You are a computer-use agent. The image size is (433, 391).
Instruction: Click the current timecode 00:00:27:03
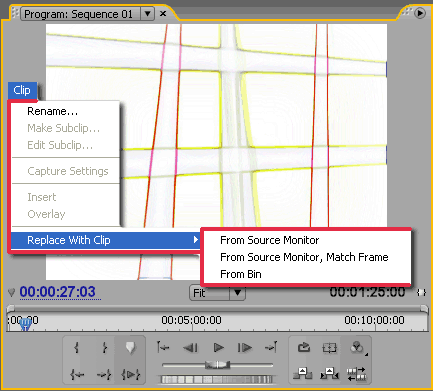(57, 292)
